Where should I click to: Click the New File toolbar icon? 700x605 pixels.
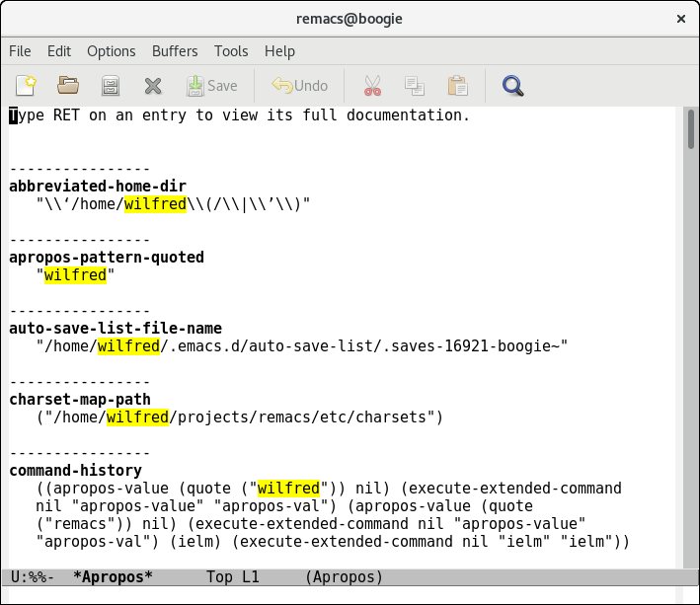tap(26, 85)
